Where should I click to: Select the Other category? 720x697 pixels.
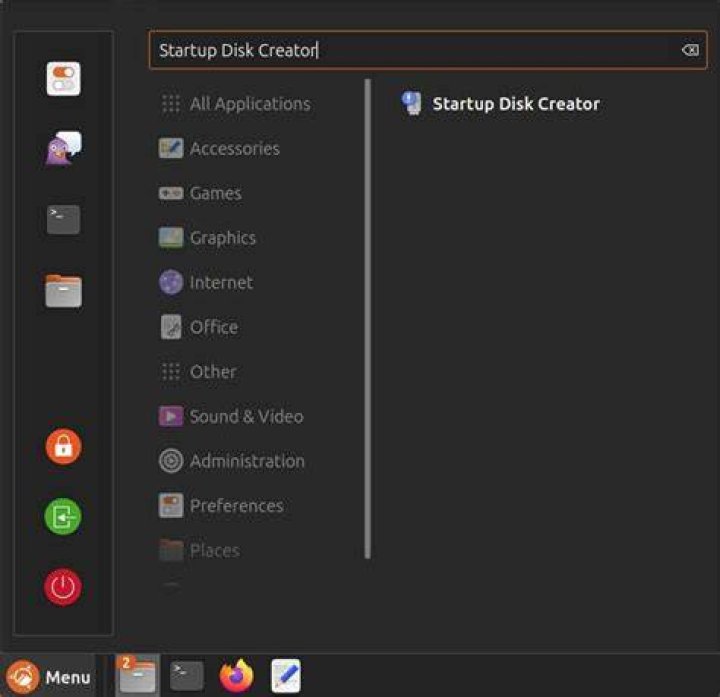click(197, 371)
